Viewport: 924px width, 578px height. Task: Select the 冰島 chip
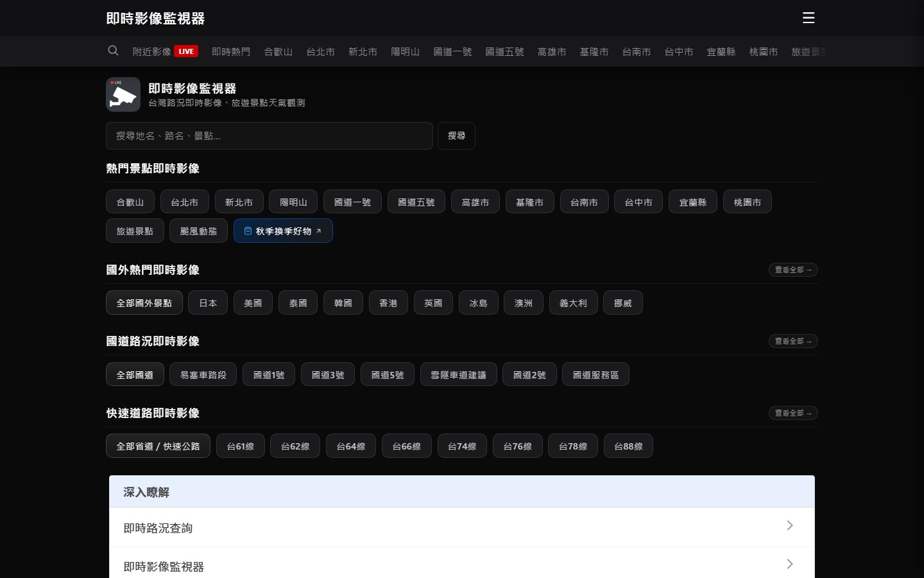pos(479,302)
